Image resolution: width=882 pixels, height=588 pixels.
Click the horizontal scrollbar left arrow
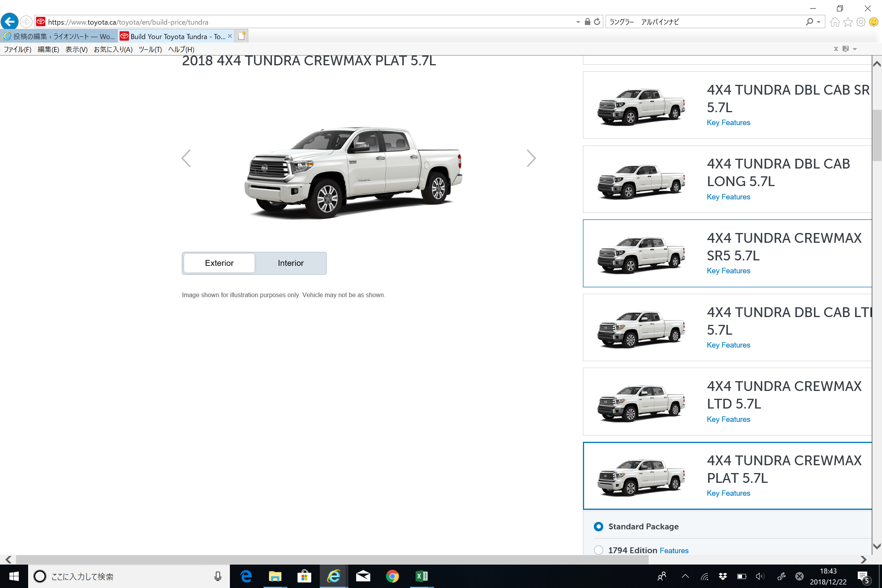tap(8, 559)
